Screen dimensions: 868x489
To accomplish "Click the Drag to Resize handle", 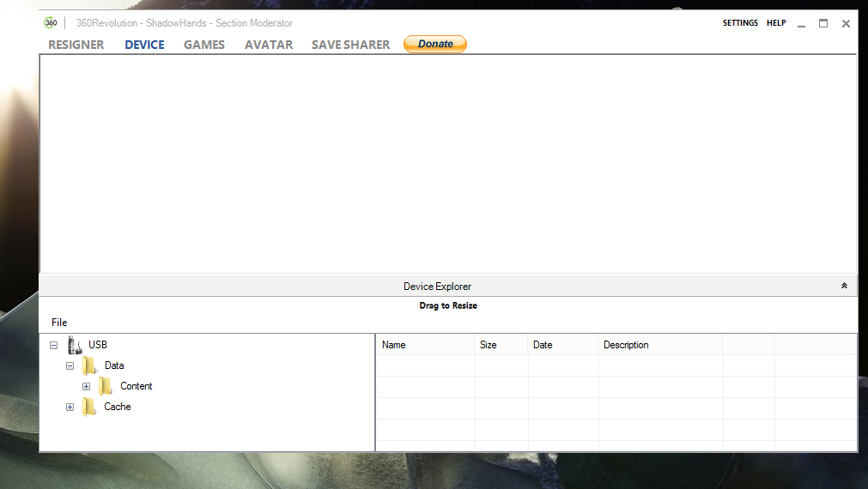I will coord(448,305).
